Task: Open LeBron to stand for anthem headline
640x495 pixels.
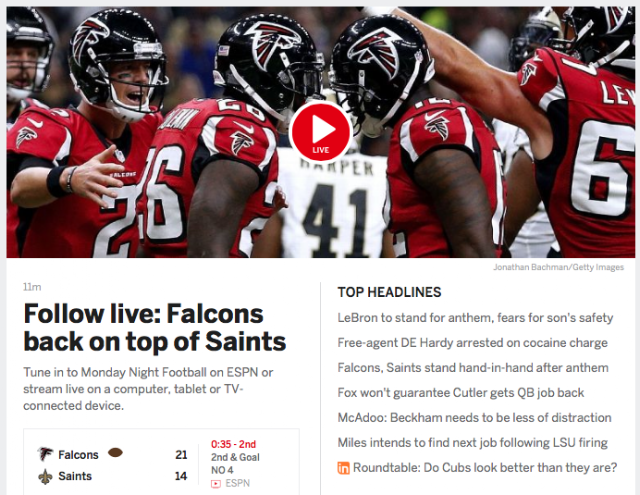Action: [x=475, y=318]
